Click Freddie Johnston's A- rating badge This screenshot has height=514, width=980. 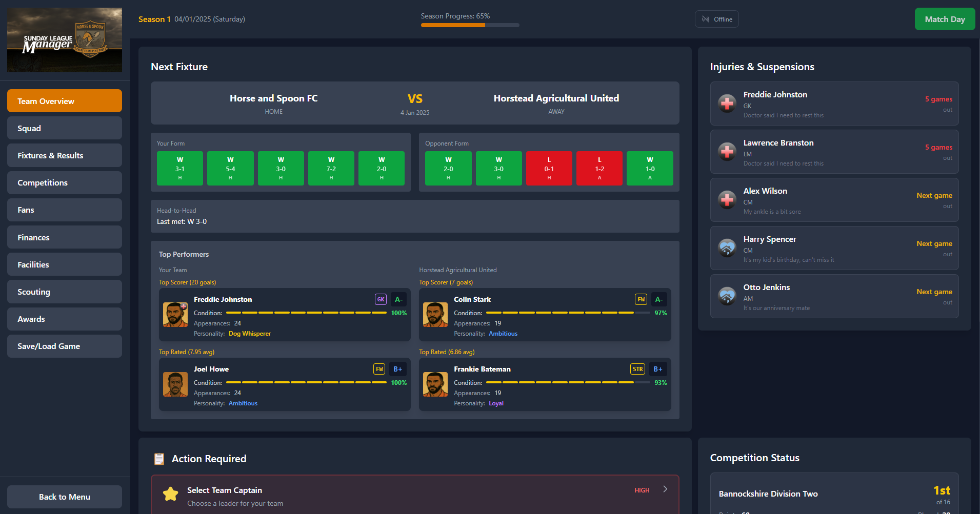coord(398,299)
